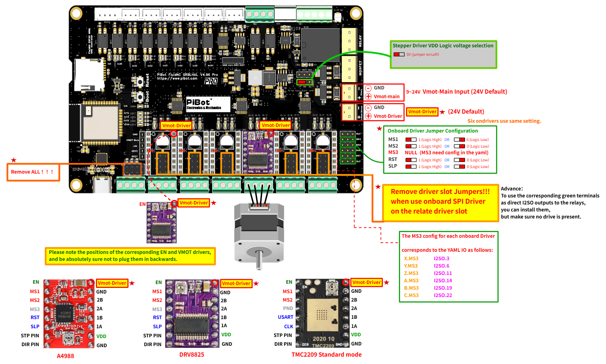Click the MS2 Logic Low jumper icon
606x364 pixels.
pos(459,146)
